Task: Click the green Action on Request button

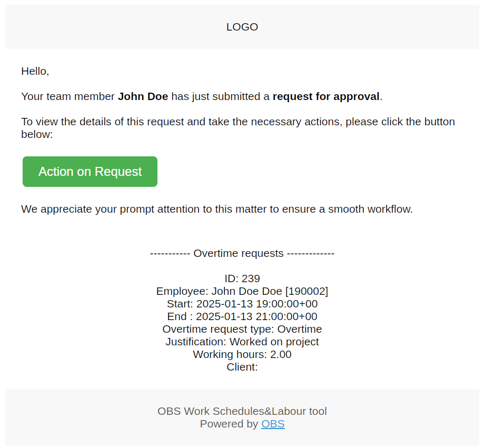Action: [x=90, y=172]
